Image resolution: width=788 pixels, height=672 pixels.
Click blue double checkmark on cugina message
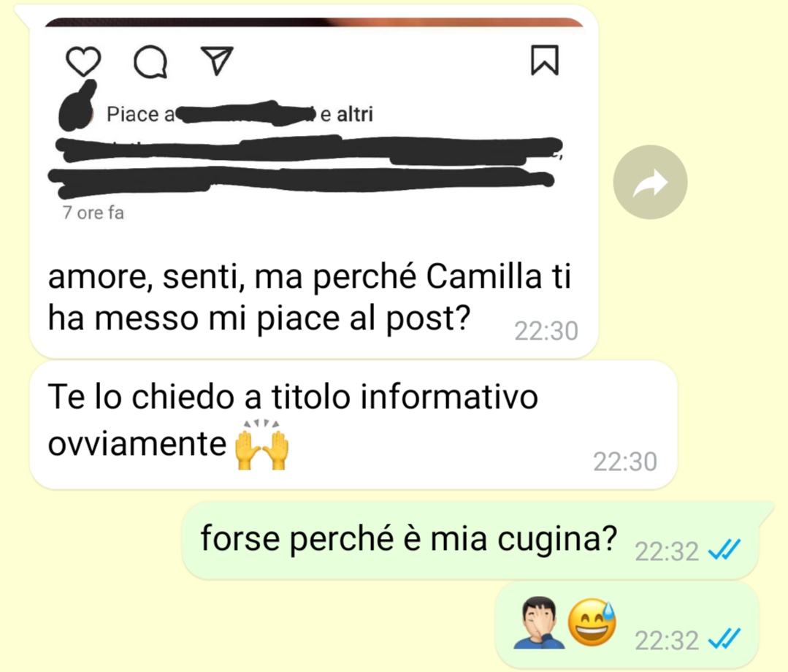724,550
